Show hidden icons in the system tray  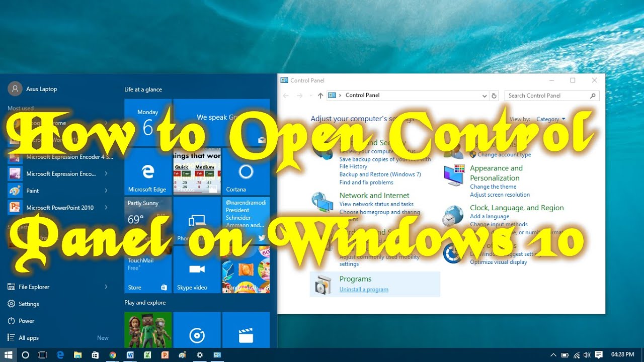(553, 355)
